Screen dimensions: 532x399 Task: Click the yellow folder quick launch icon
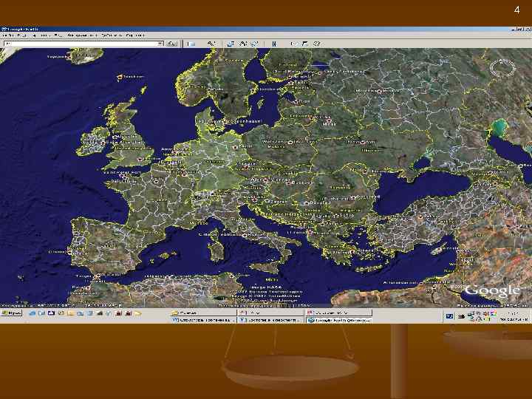click(137, 313)
